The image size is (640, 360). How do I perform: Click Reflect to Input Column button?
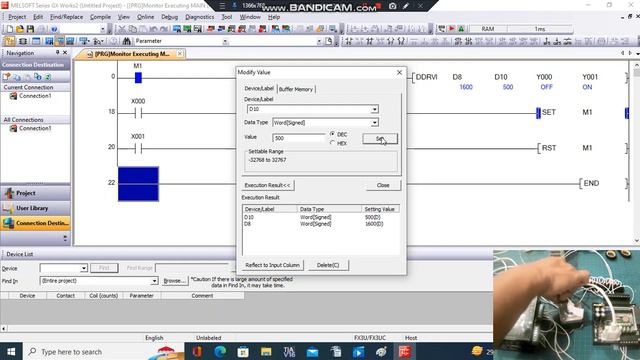pos(272,265)
